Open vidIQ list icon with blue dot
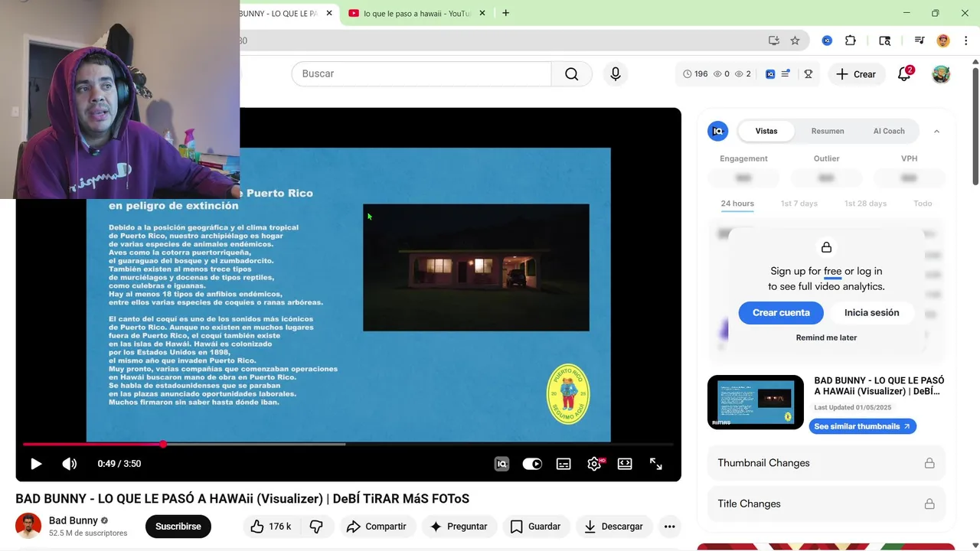The image size is (980, 551). tap(786, 74)
